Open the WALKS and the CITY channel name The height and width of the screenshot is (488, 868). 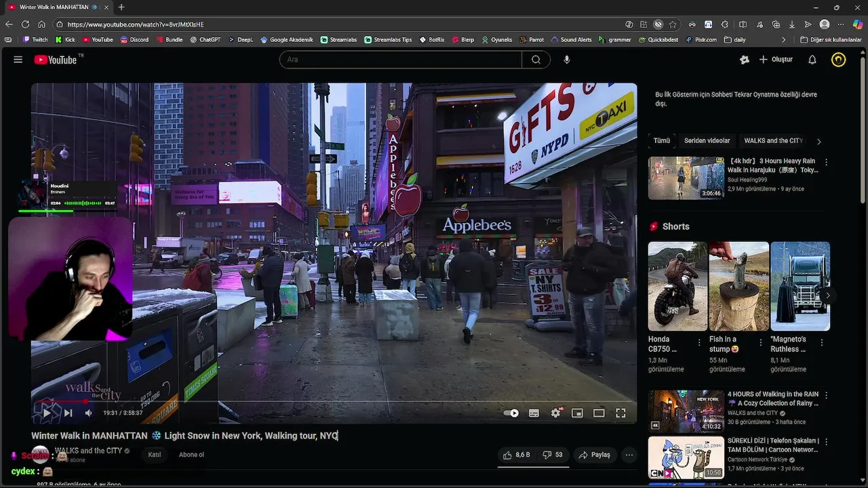pyautogui.click(x=88, y=451)
